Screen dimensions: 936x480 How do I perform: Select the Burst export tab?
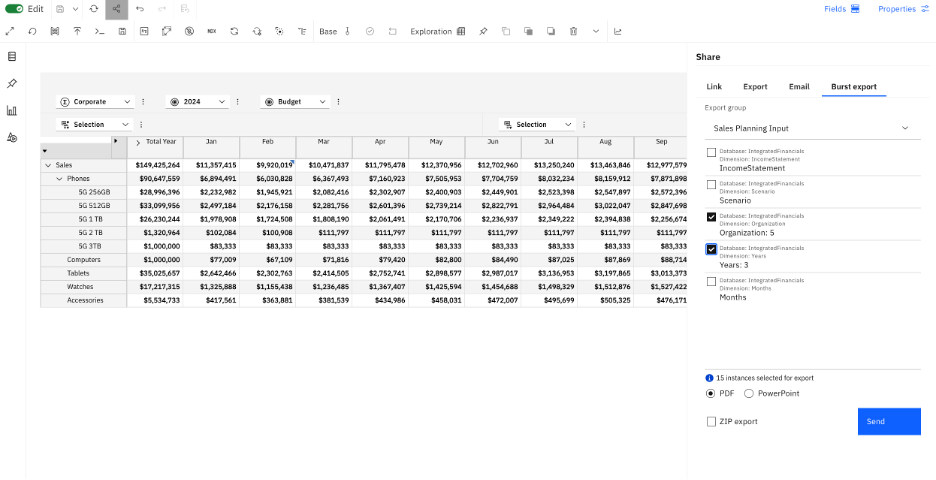[x=854, y=87]
